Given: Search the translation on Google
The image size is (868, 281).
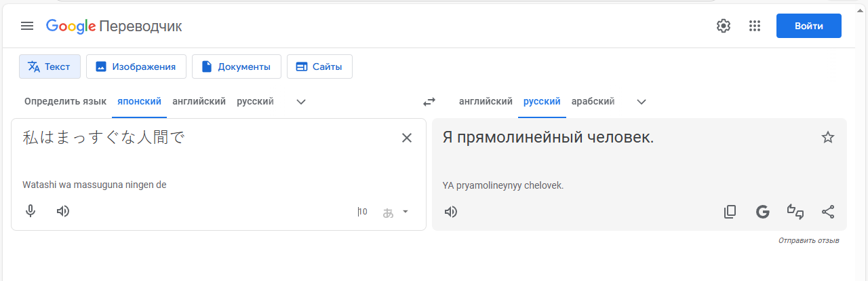Looking at the screenshot, I should pos(763,212).
